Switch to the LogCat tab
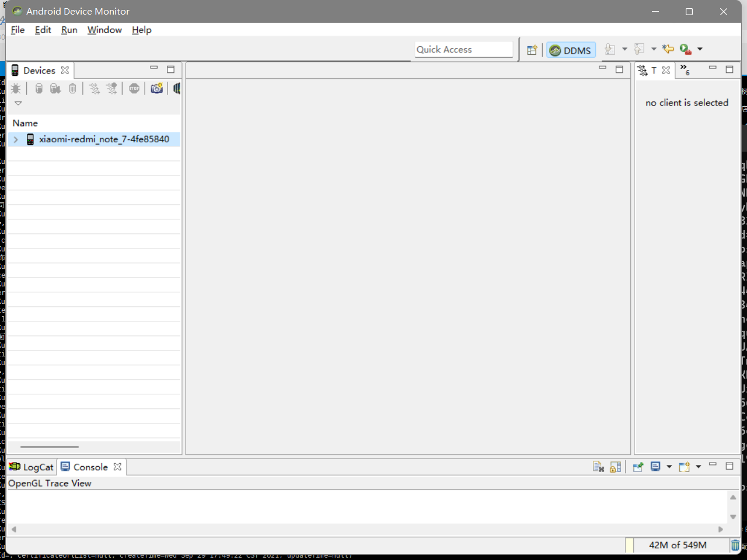Screen dimensions: 747x560 tap(32, 467)
